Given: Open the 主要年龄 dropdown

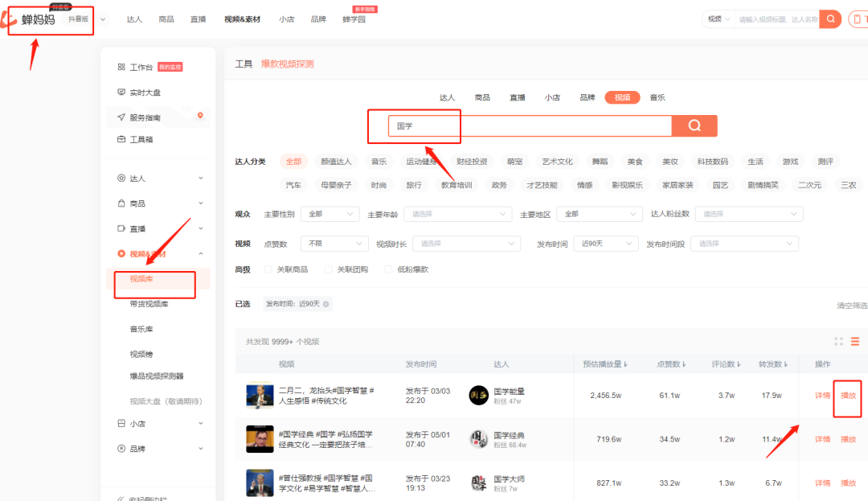Looking at the screenshot, I should (458, 214).
